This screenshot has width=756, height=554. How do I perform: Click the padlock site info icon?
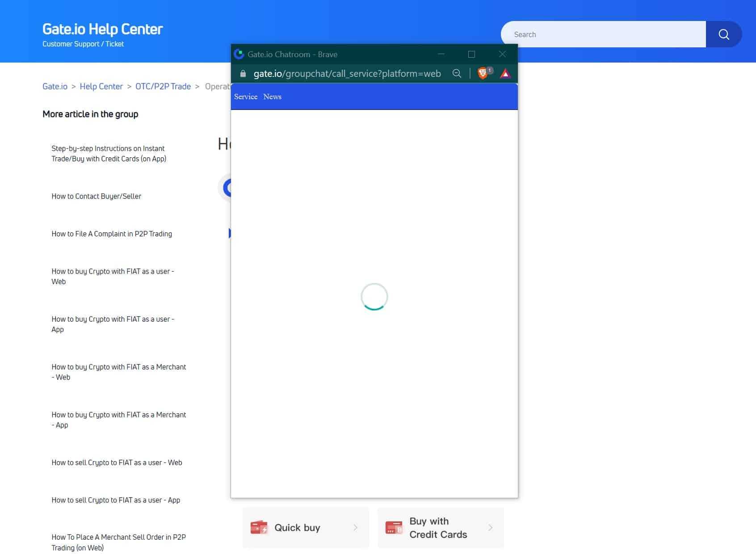pyautogui.click(x=243, y=74)
